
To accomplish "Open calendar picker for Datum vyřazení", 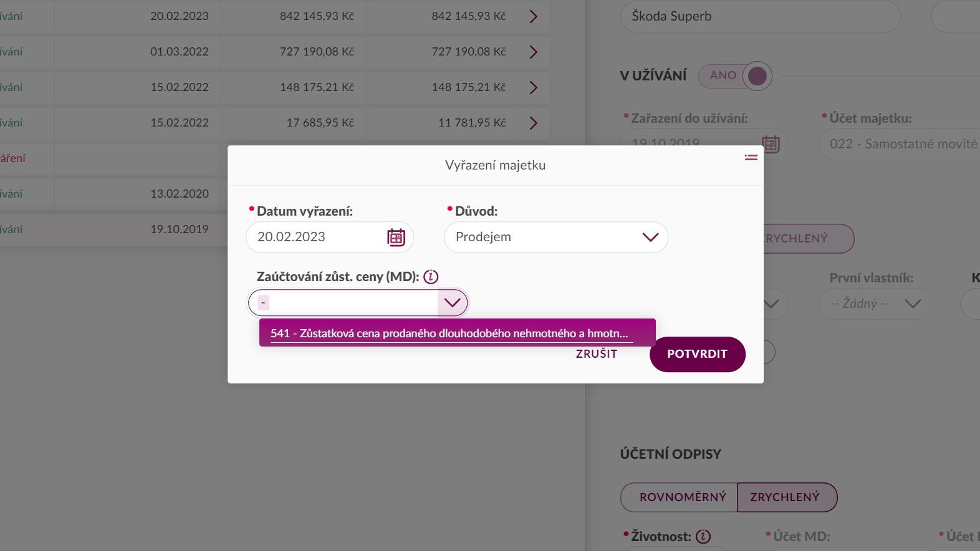I will (396, 237).
